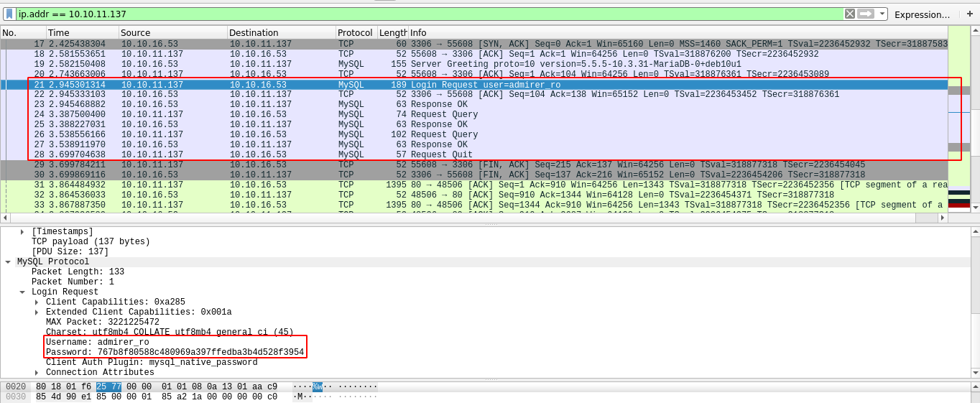The height and width of the screenshot is (403, 980).
Task: Expand the [Timestamps] tree node
Action: click(22, 231)
